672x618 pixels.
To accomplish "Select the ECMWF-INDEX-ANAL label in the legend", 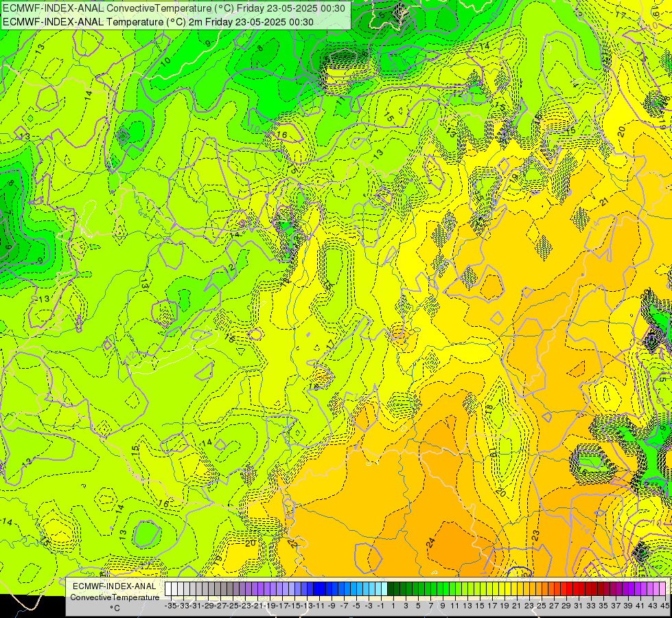I will pyautogui.click(x=115, y=586).
